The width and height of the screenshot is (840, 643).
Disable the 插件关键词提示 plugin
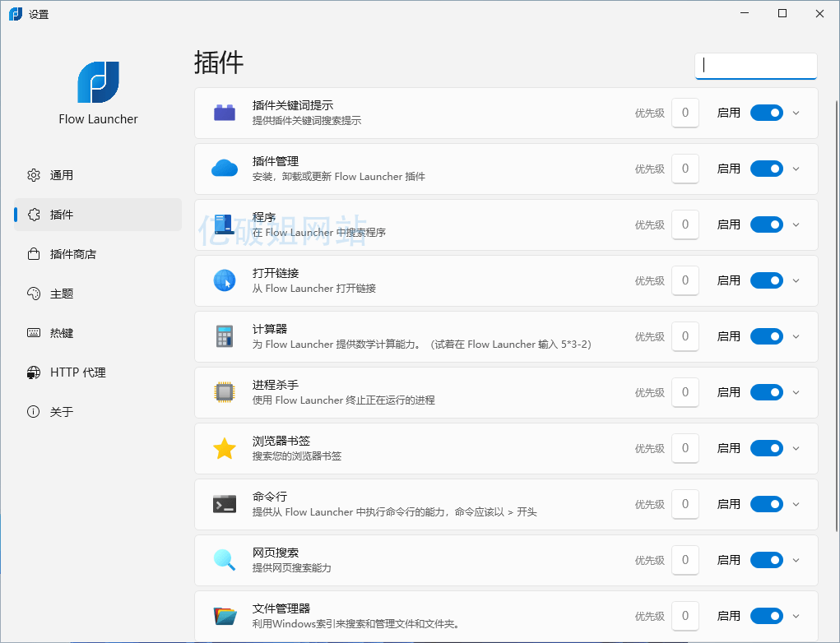click(x=766, y=113)
